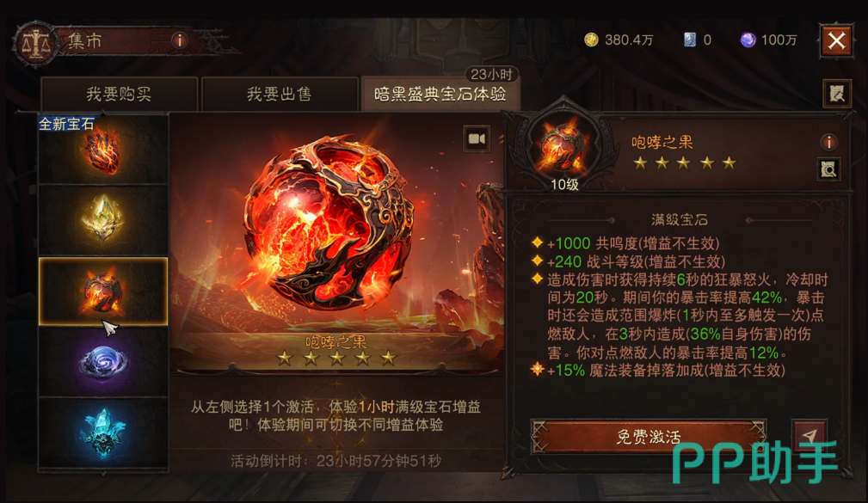Screen dimensions: 868x503
Task: Click the 免费激活 button
Action: pos(649,437)
